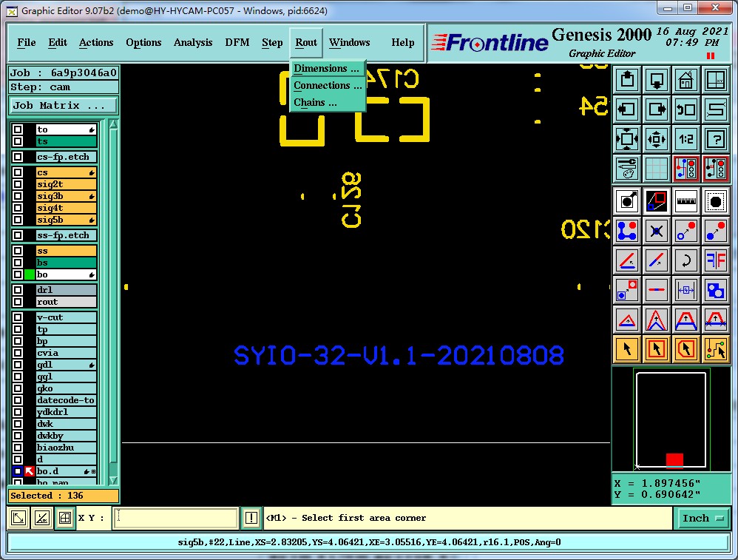Open the wrench and palette settings icon
This screenshot has height=560, width=738.
[x=627, y=169]
